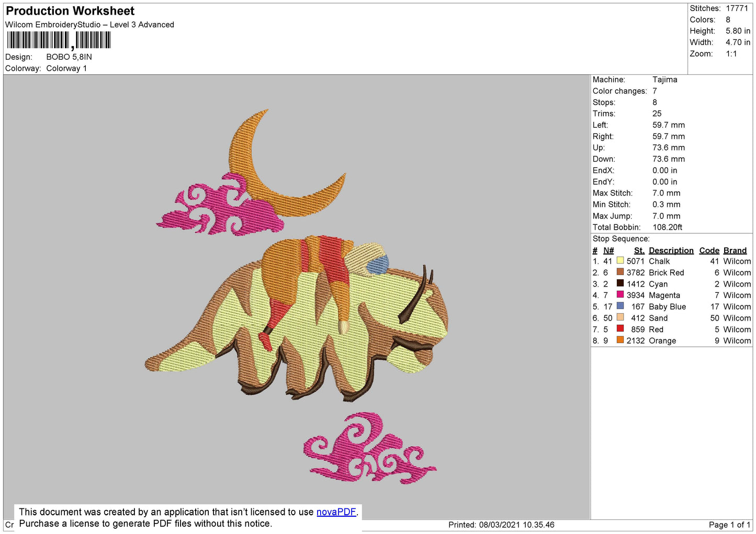Select the Orange color swatch

(x=620, y=340)
